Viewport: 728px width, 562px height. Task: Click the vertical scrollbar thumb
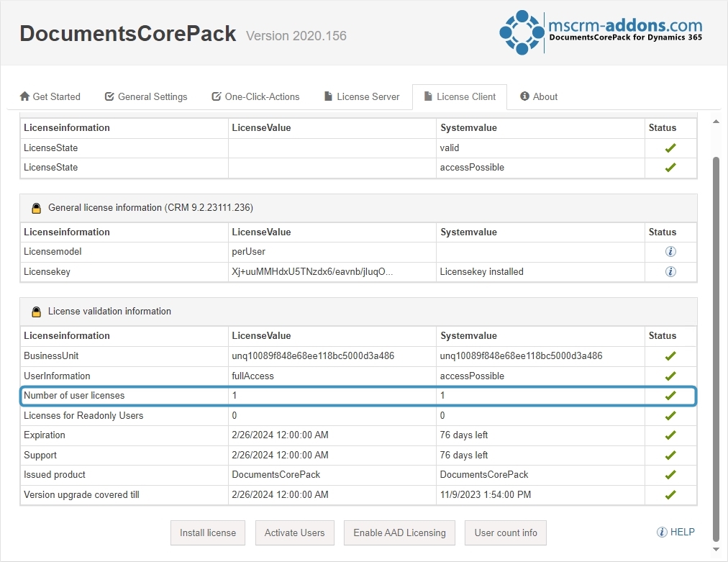716,349
